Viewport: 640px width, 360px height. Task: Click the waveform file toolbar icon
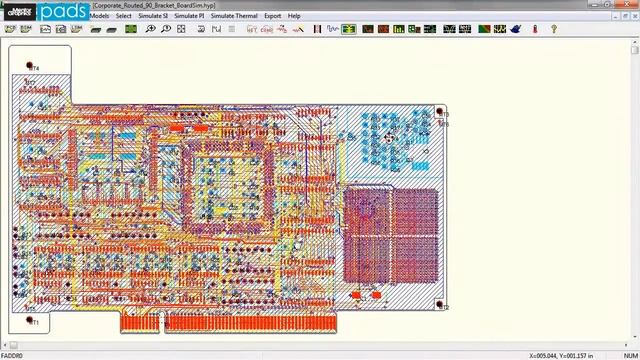pos(45,29)
